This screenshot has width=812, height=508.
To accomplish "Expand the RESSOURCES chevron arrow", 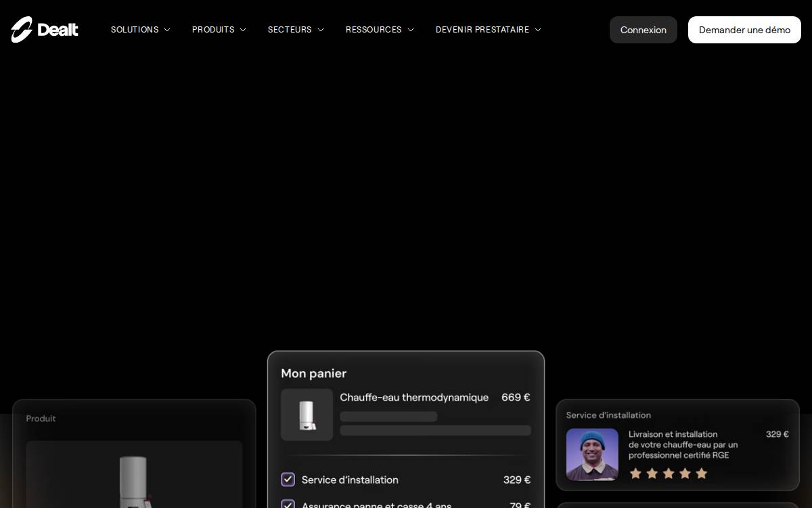I will pyautogui.click(x=410, y=30).
